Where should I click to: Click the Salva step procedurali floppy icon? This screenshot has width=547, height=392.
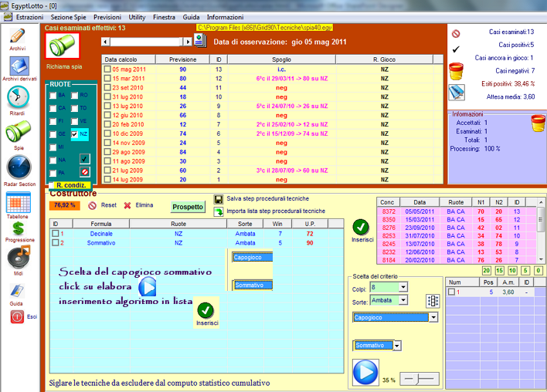click(x=219, y=199)
